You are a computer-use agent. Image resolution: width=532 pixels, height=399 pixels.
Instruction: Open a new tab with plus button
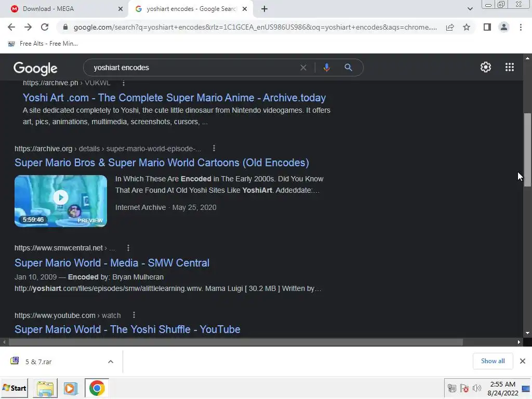click(x=264, y=9)
